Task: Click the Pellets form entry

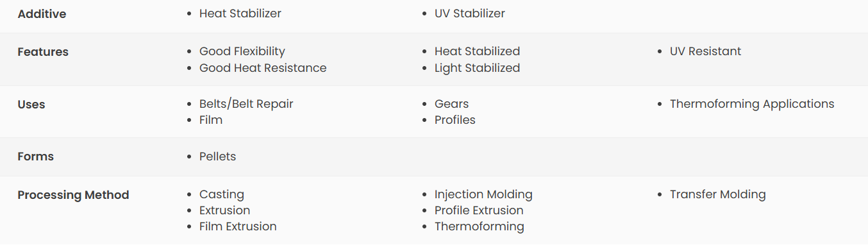Action: (x=217, y=157)
